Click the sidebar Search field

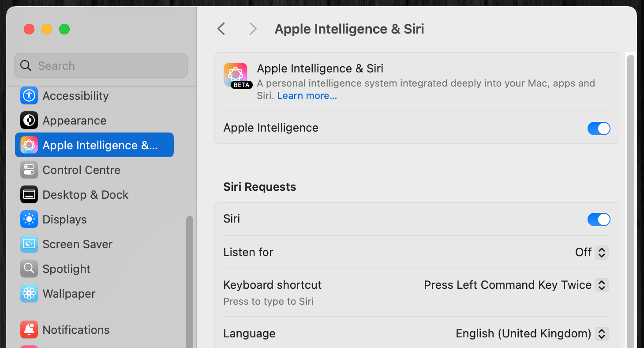pos(101,66)
